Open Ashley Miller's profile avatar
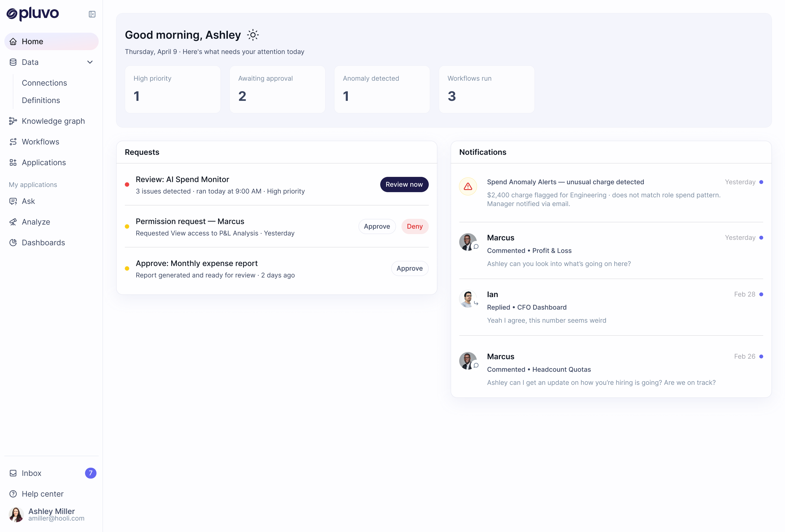This screenshot has width=785, height=532. click(16, 515)
